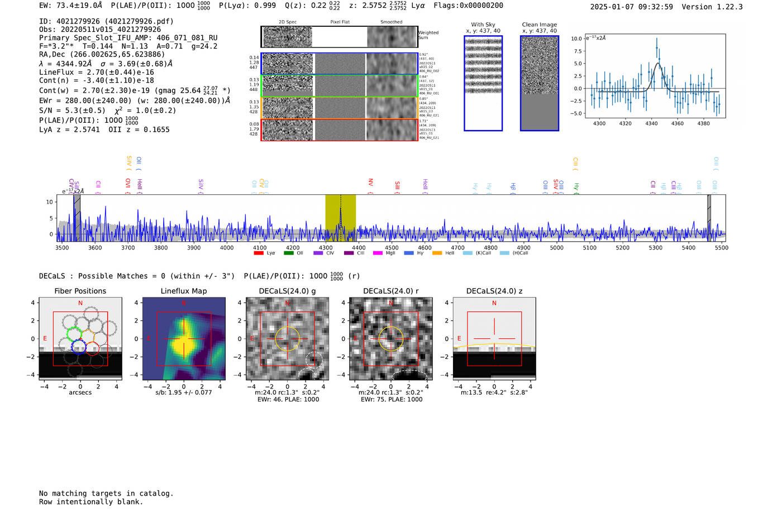Click the s/b: 1.95 +/- 0.077 caption

(x=184, y=392)
